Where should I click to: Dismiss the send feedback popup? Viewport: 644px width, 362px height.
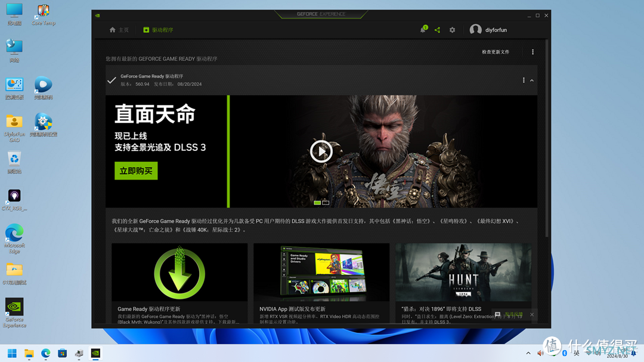click(532, 314)
